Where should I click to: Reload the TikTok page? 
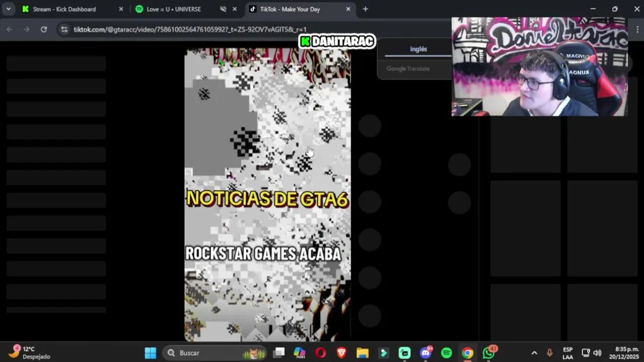tap(44, 29)
